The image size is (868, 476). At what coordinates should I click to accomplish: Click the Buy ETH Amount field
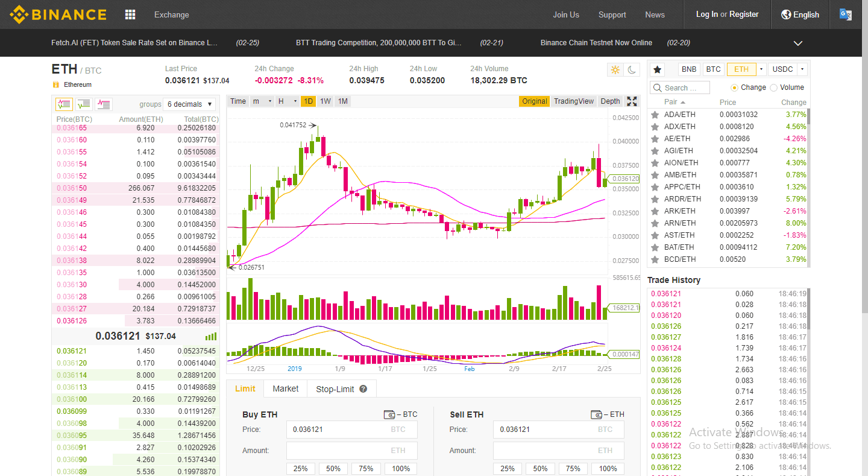[351, 451]
